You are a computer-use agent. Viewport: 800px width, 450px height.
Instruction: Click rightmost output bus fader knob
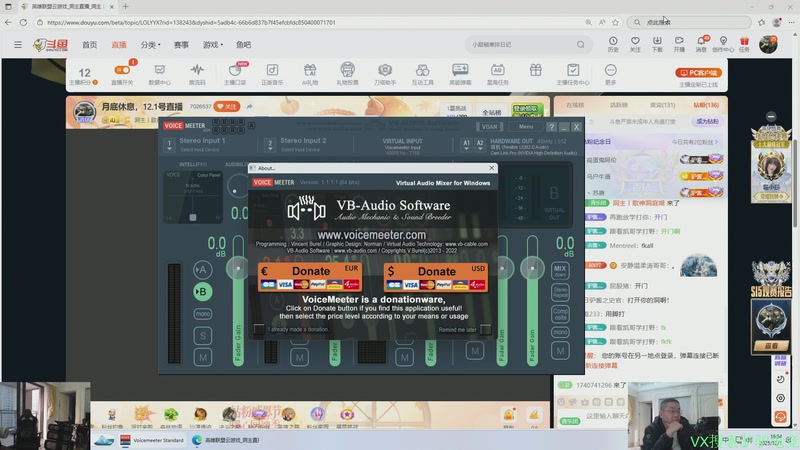[x=532, y=268]
